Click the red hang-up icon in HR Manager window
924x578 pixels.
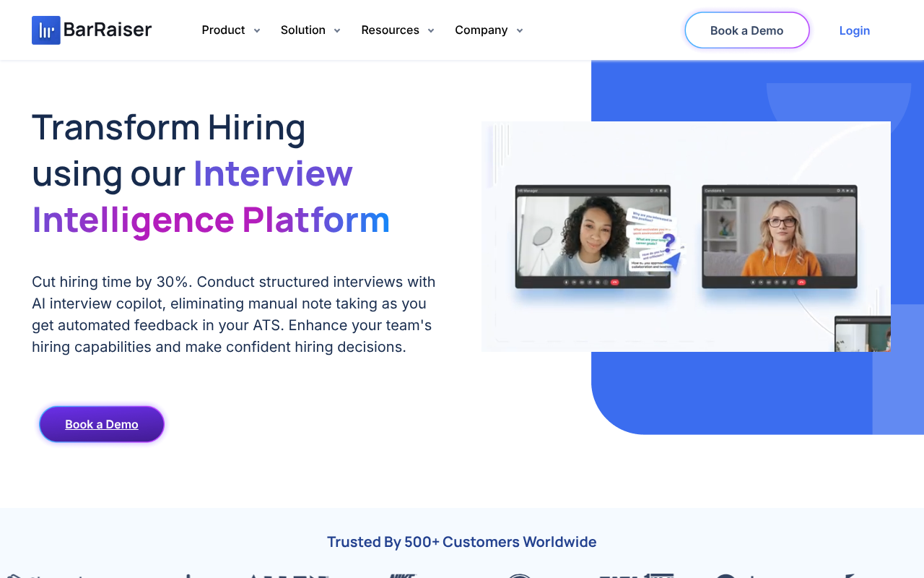[614, 282]
